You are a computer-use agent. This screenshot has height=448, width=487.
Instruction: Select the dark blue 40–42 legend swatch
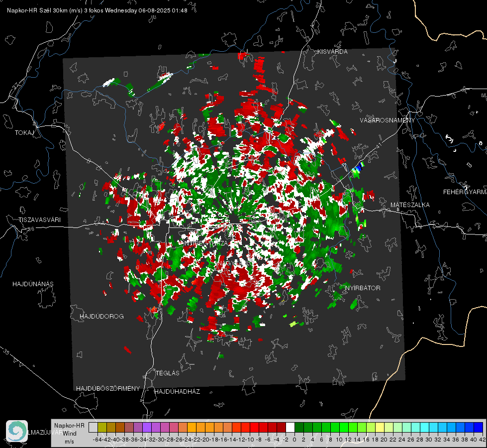(479, 427)
